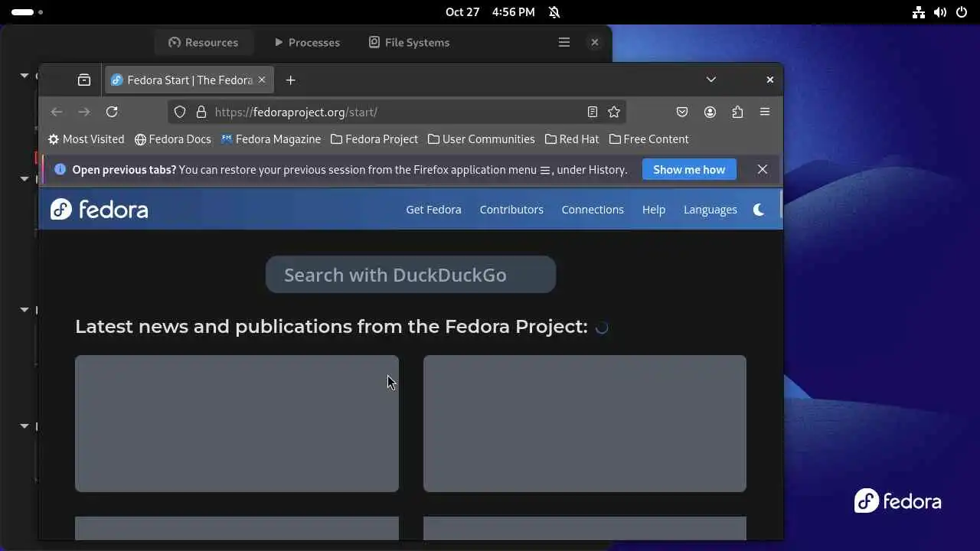
Task: Close the Fedora Start tab
Action: tap(262, 80)
